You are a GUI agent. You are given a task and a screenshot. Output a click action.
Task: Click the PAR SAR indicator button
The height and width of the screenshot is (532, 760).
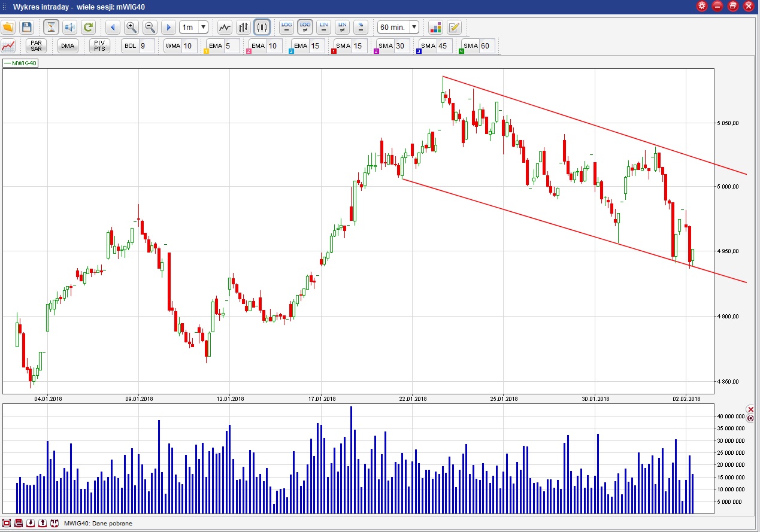tap(37, 45)
